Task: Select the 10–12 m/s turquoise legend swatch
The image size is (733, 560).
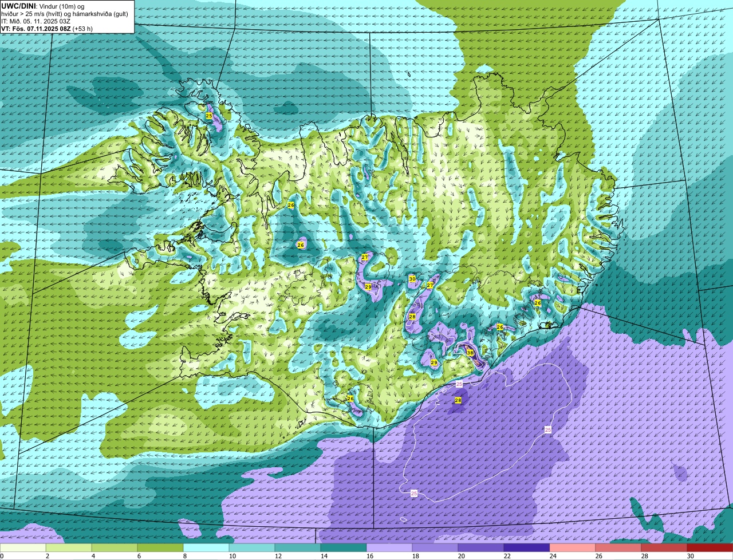Action: pyautogui.click(x=252, y=548)
